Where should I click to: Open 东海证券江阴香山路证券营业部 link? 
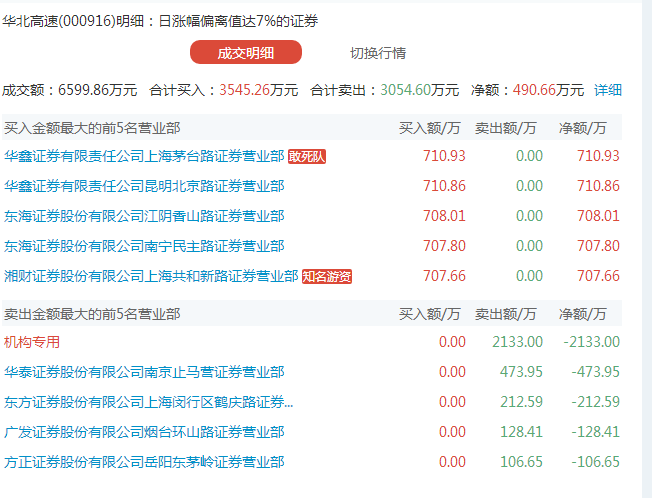pos(144,216)
